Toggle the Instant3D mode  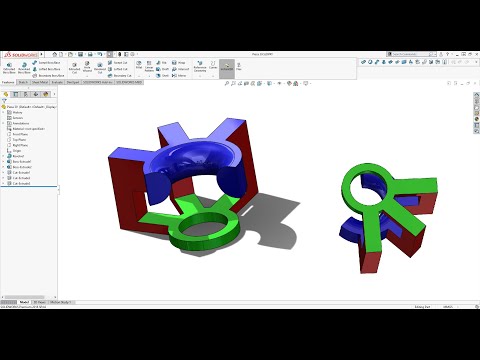227,69
